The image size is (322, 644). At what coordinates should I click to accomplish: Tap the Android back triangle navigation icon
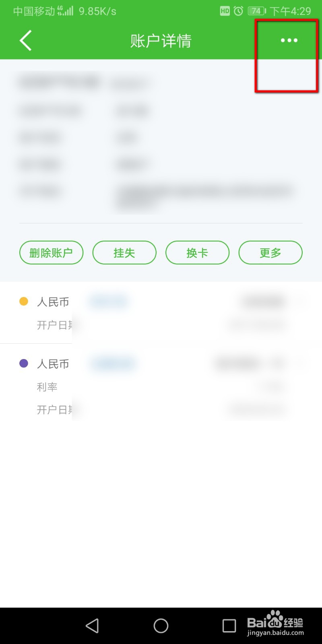pos(93,625)
